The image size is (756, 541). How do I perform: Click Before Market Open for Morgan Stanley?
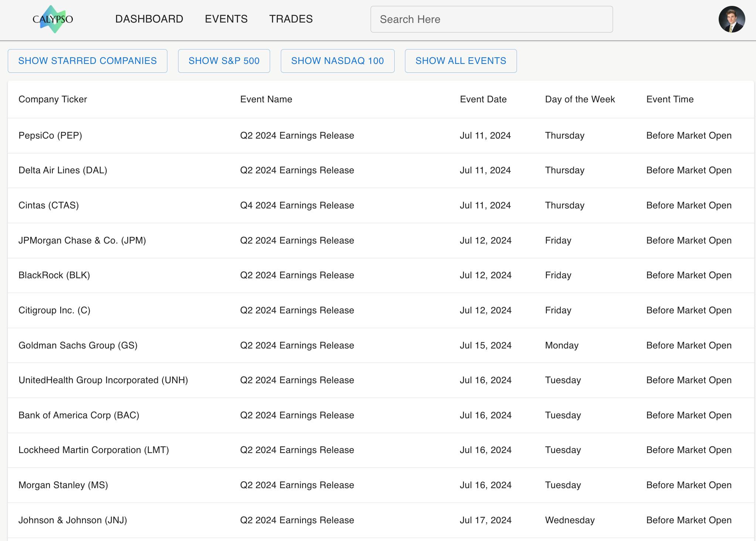[689, 485]
